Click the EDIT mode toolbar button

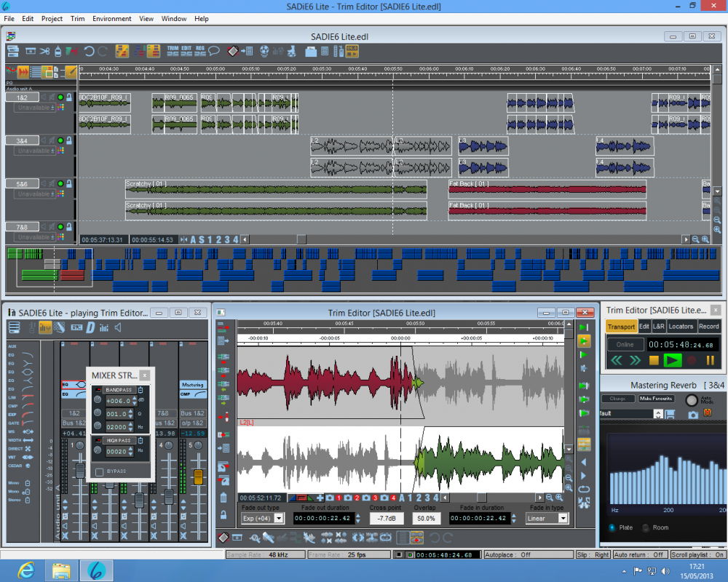coord(186,51)
